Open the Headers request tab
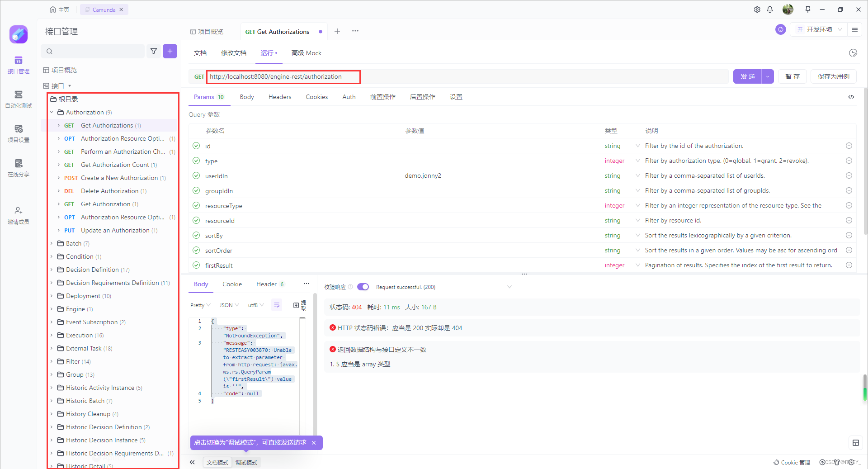The width and height of the screenshot is (868, 469). [280, 97]
